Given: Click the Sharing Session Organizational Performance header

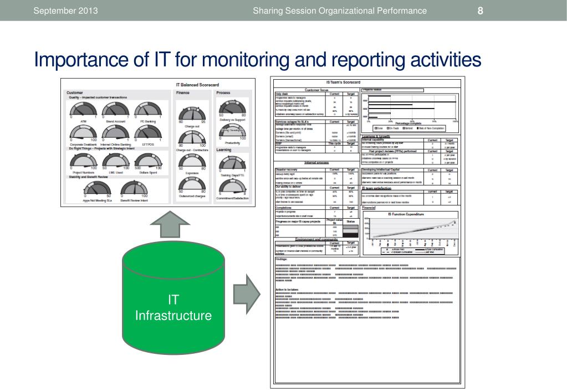Looking at the screenshot, I should click(x=340, y=11).
